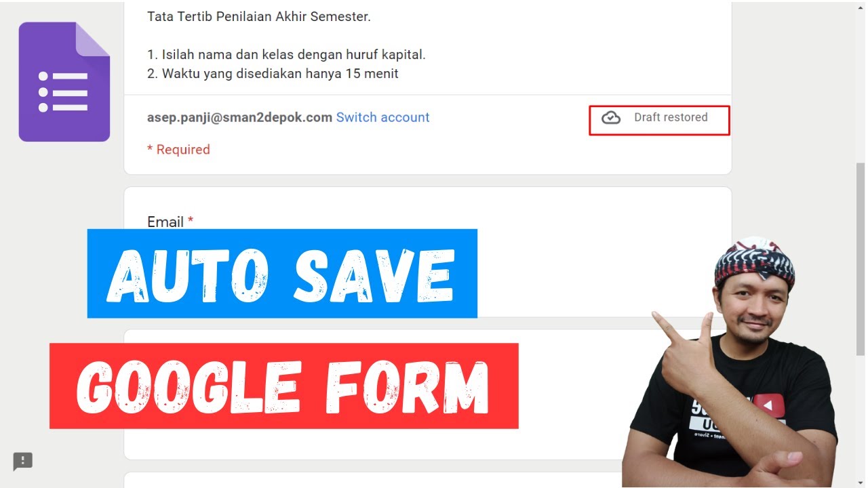
Task: Click the Draft restored status text
Action: (671, 117)
